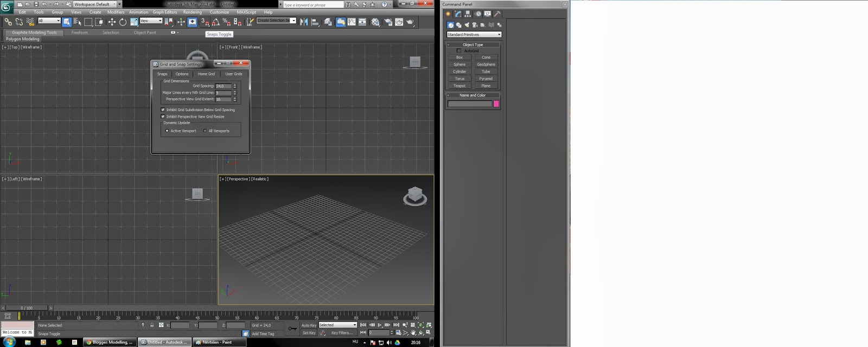Click the Save File floppy icon
This screenshot has width=868, height=347.
click(x=36, y=4)
